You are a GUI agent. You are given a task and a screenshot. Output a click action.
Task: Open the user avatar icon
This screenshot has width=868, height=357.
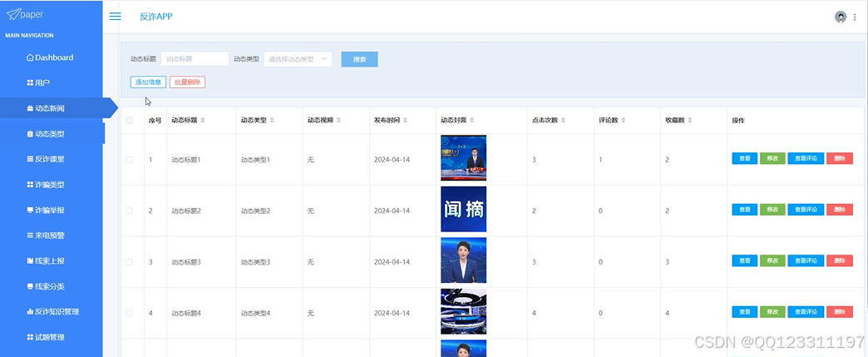[x=841, y=17]
